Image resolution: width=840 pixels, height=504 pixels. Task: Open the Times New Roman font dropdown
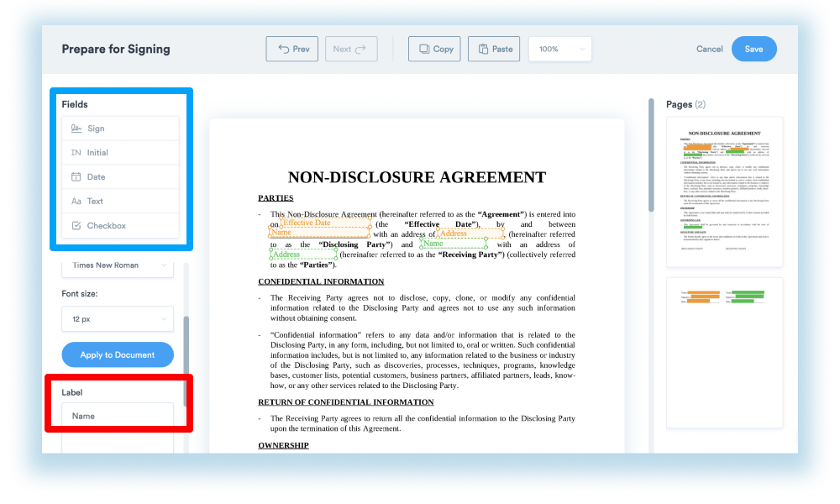coord(118,265)
